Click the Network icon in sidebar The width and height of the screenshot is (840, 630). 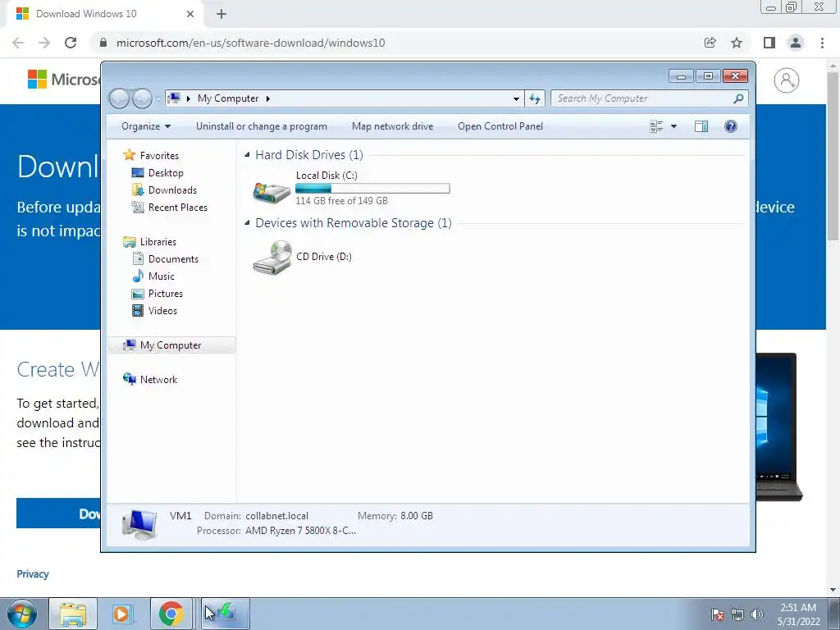pyautogui.click(x=129, y=379)
